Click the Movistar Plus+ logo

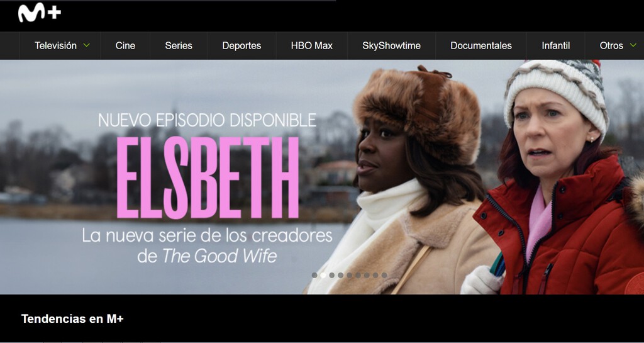pos(40,13)
